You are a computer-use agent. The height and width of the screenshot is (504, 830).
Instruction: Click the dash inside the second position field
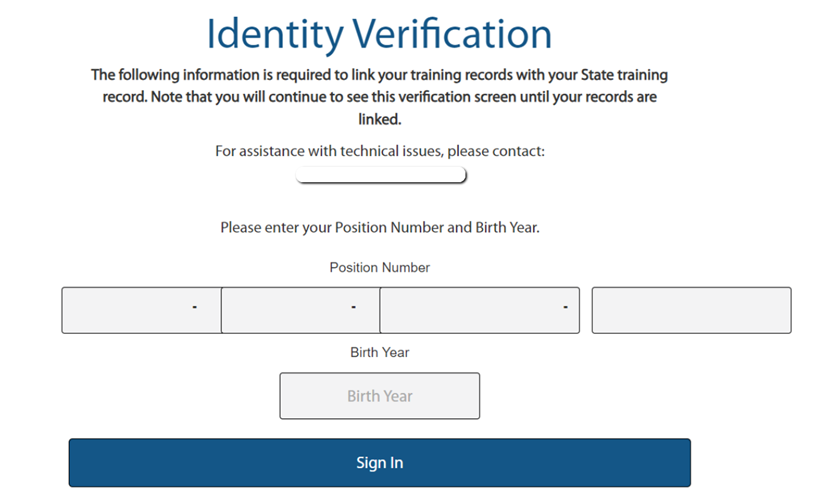click(x=353, y=306)
